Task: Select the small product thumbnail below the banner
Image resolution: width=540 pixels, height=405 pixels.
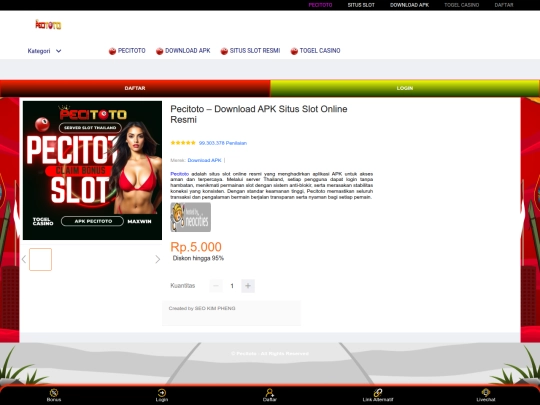Action: pos(40,259)
